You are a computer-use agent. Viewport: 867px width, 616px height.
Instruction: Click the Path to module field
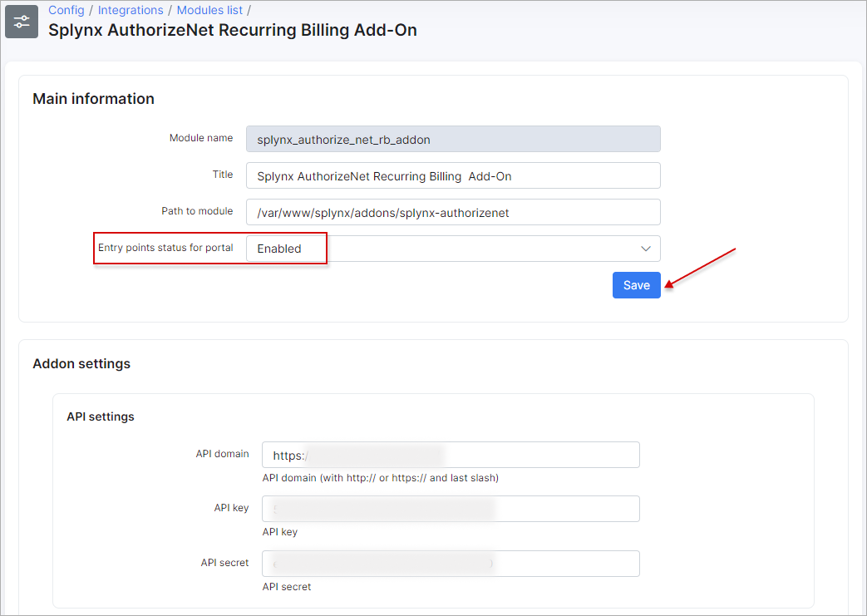point(453,212)
